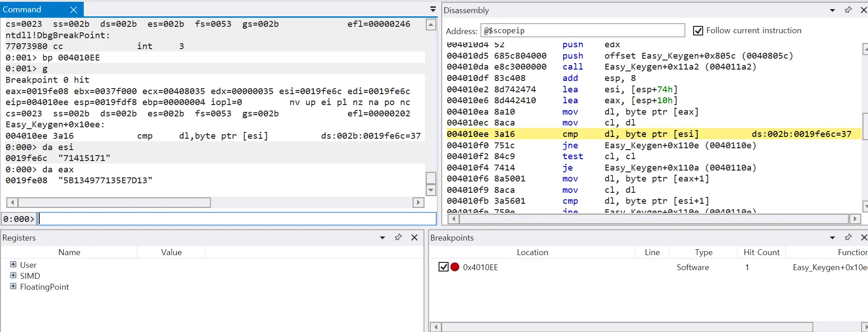The height and width of the screenshot is (332, 868).
Task: Click the Software type cell in Breakpoints
Action: 693,267
